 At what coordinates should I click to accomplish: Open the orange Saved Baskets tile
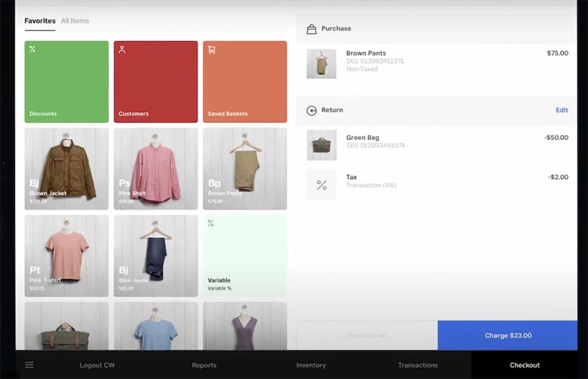[x=245, y=82]
